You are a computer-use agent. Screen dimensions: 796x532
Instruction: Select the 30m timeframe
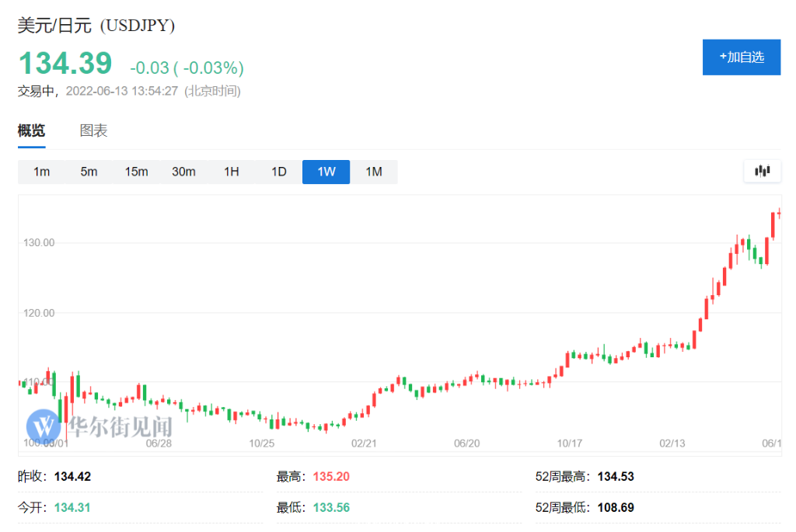[x=183, y=172]
